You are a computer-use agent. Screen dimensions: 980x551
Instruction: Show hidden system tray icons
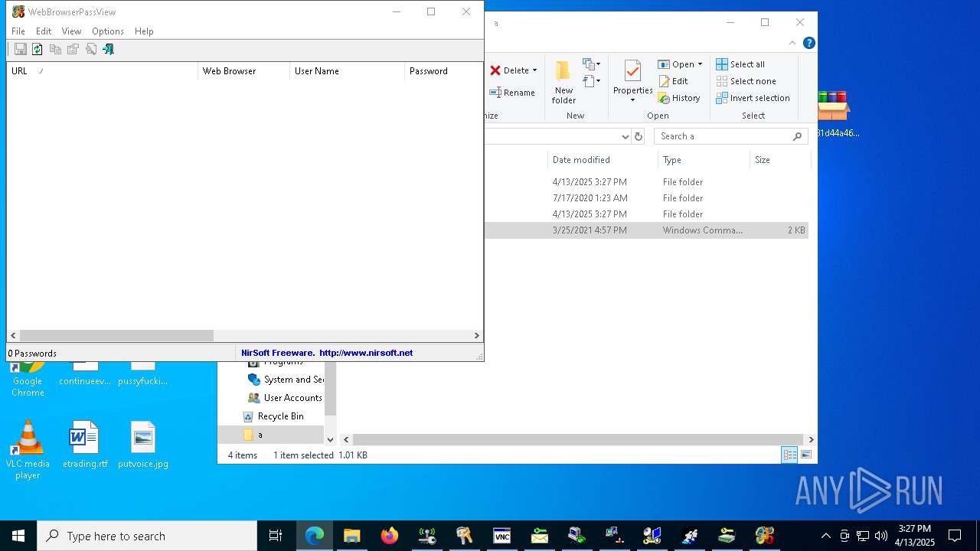(825, 536)
